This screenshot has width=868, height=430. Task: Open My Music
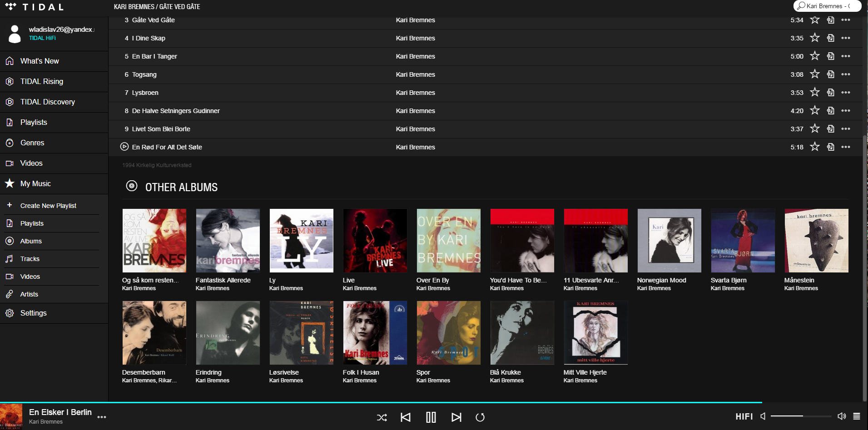(x=54, y=183)
